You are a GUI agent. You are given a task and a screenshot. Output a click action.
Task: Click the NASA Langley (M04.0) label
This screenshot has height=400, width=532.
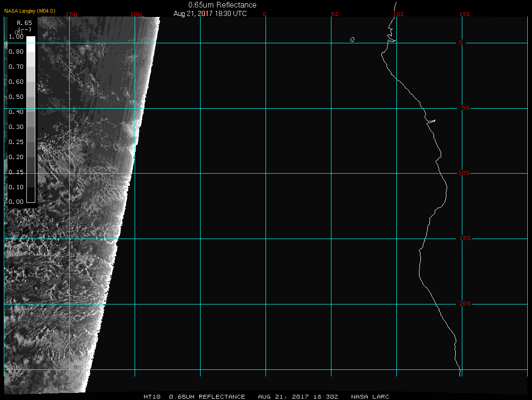coord(30,10)
